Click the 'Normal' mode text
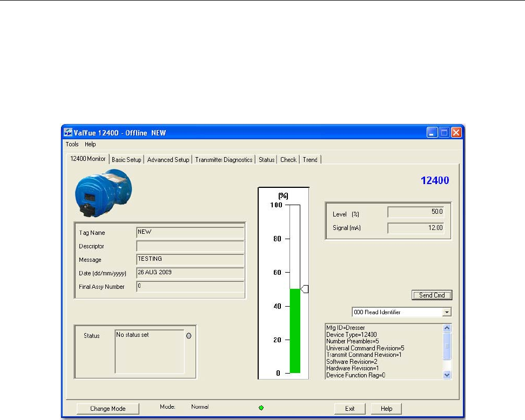Viewport: 525px width, 420px height. pos(200,407)
